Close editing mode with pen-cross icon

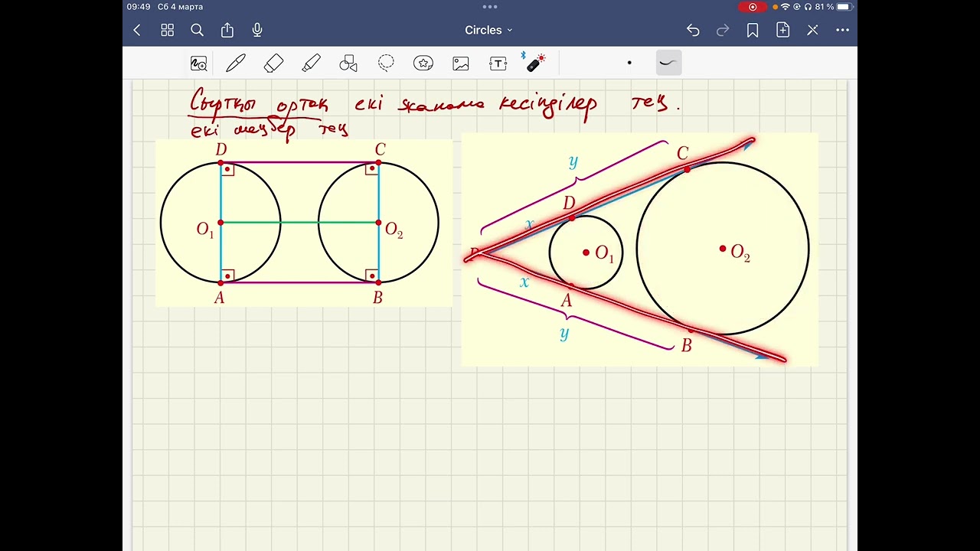pos(812,30)
